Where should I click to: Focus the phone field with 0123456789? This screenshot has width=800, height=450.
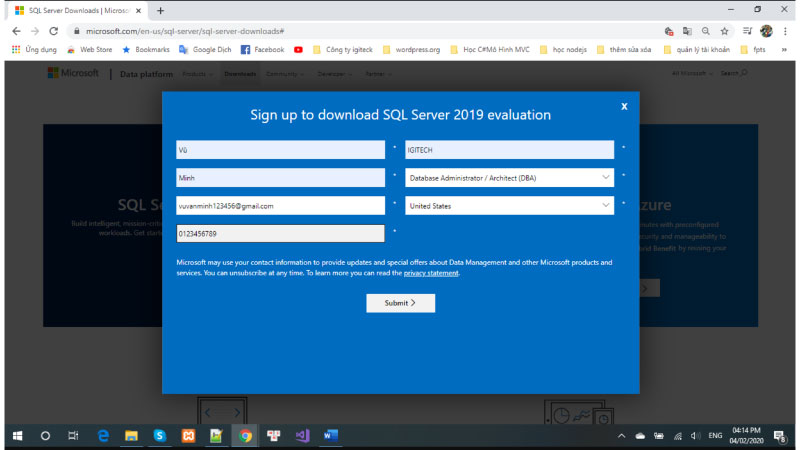[x=281, y=234]
